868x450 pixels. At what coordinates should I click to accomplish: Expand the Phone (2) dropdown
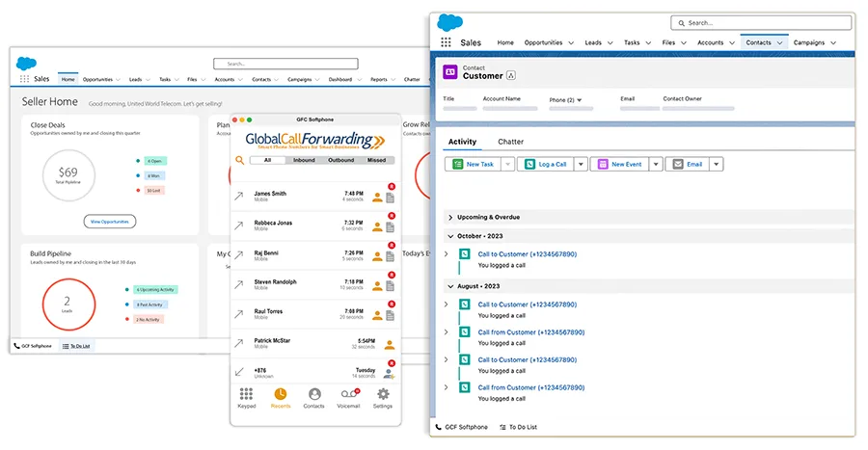[x=579, y=99]
